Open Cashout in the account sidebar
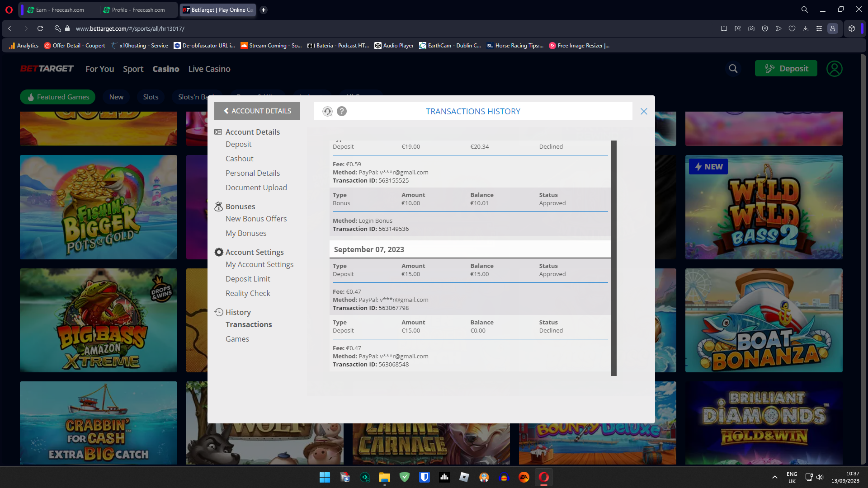 click(239, 159)
